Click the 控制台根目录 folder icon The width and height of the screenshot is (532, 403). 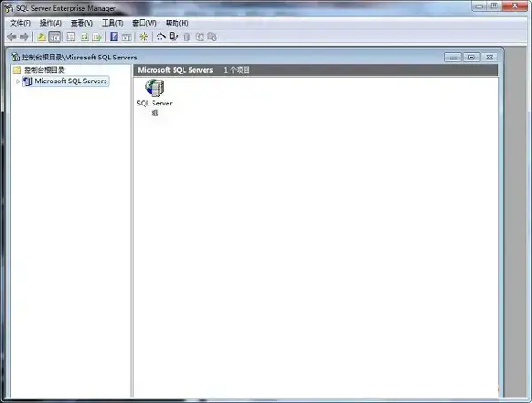pyautogui.click(x=17, y=70)
